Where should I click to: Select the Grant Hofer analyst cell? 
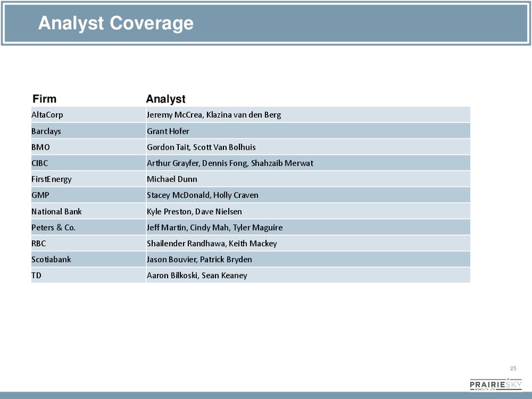point(308,130)
